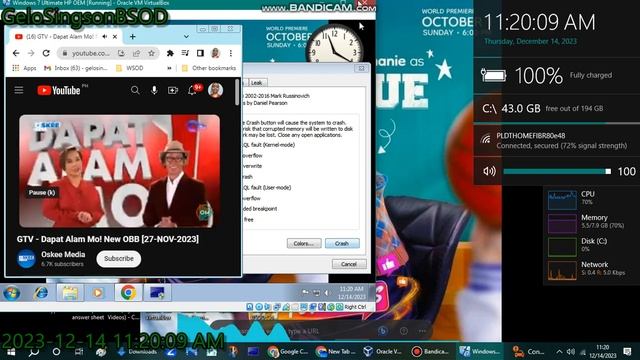Open Apps bookmark shortcut
Image resolution: width=640 pixels, height=360 pixels.
pyautogui.click(x=24, y=68)
